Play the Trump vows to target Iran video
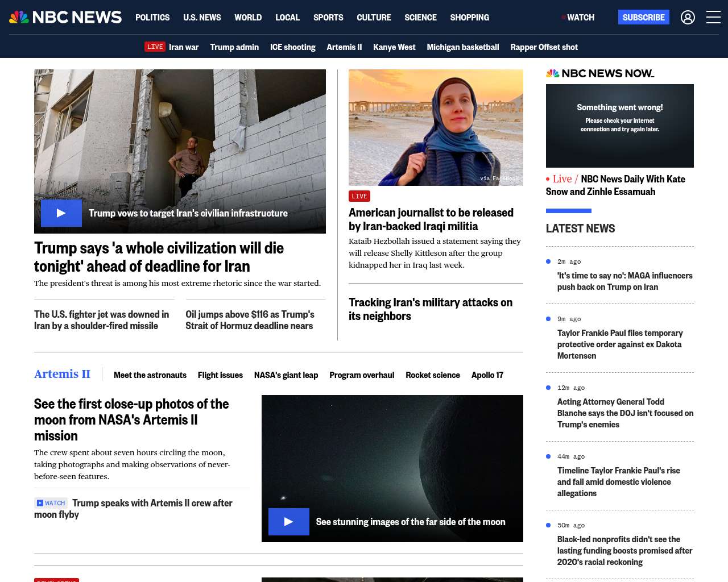The image size is (728, 582). (x=61, y=213)
